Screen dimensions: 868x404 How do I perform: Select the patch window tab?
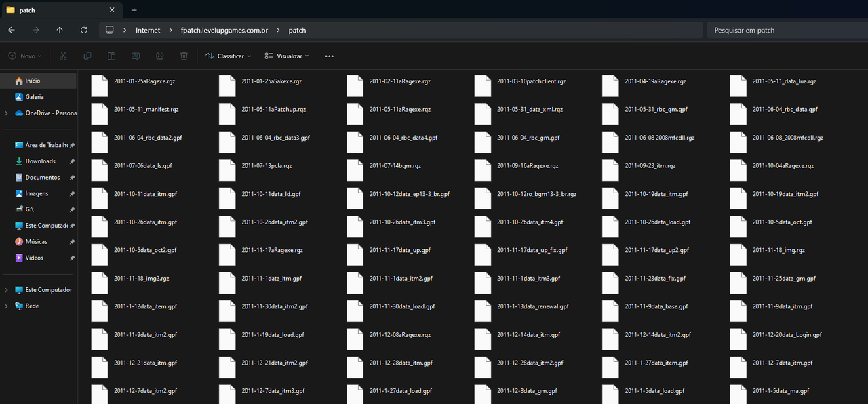pyautogui.click(x=61, y=10)
